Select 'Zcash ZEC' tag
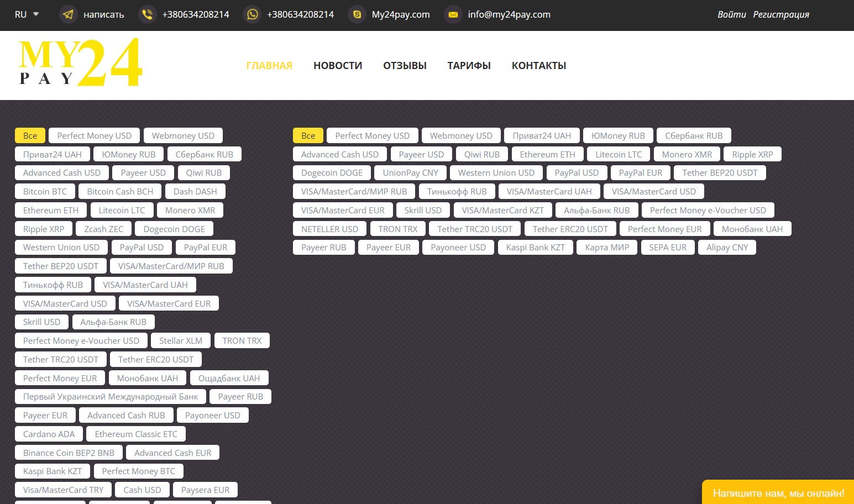Image resolution: width=854 pixels, height=504 pixels. (x=104, y=229)
